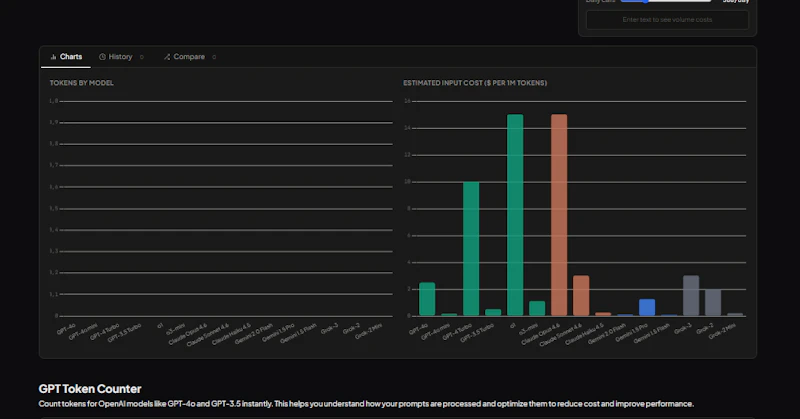800x419 pixels.
Task: Click the 'ESTIMATED INPUT COST ($ PER 1M TOKENS)' title
Action: click(475, 83)
